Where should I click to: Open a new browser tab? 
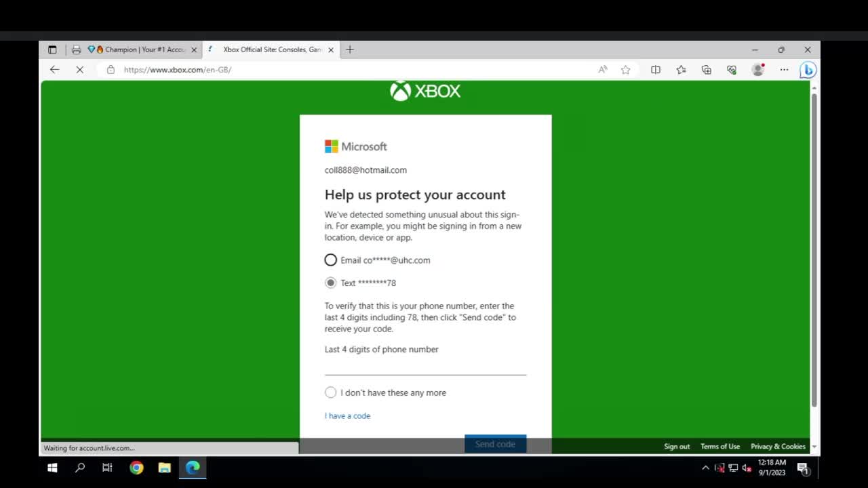click(350, 49)
